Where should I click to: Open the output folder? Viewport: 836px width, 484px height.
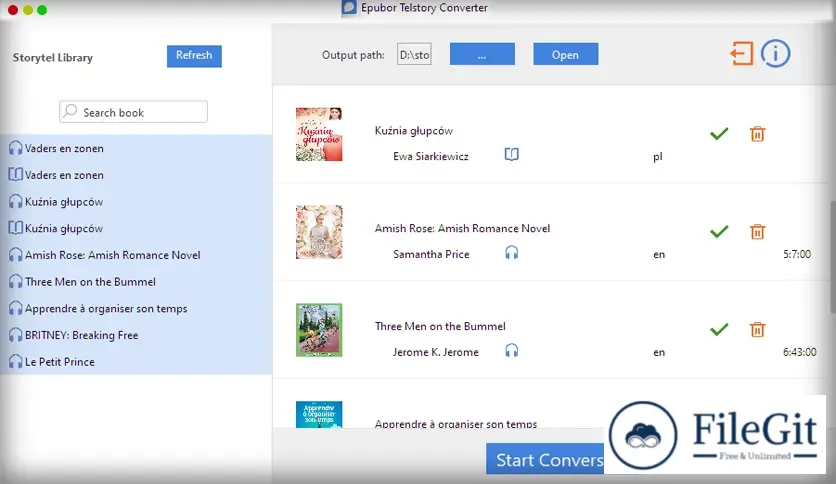[x=566, y=54]
